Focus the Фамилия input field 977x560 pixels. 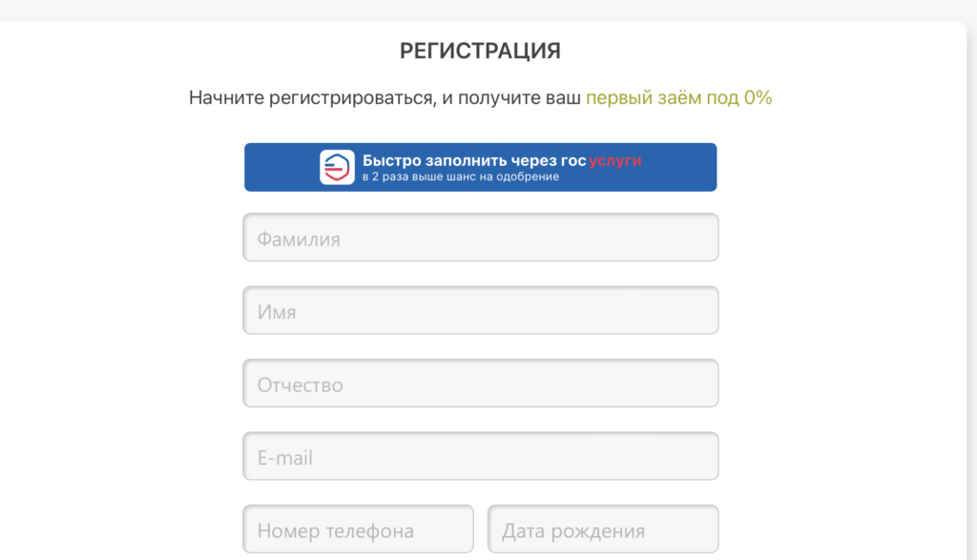pos(480,238)
